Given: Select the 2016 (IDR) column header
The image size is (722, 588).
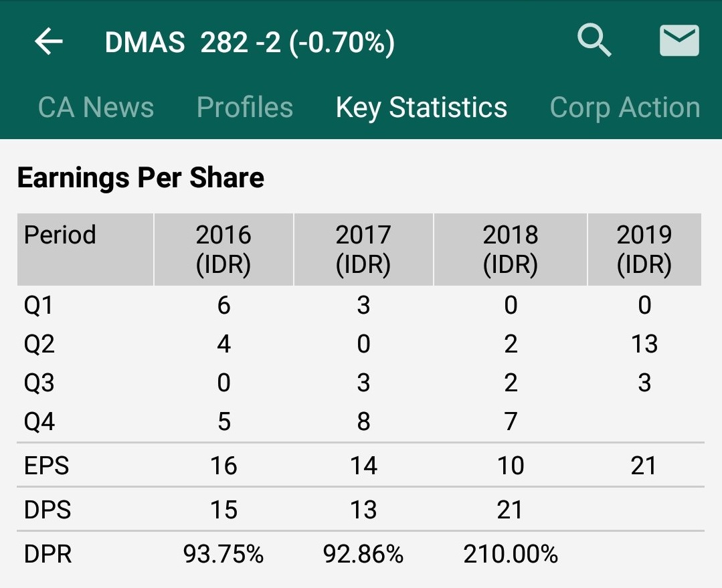Looking at the screenshot, I should tap(223, 250).
